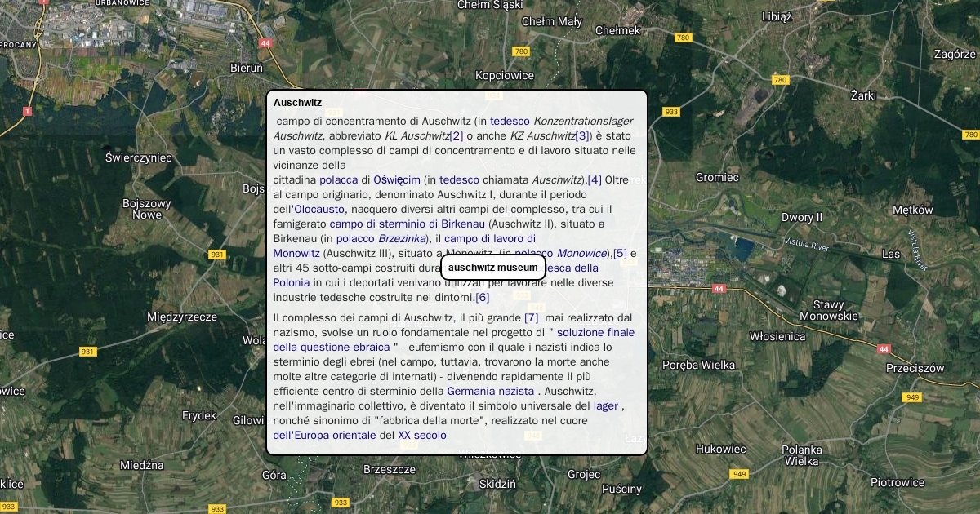Screen dimensions: 980x514
Task: Open footnote reference [2]
Action: coord(457,135)
